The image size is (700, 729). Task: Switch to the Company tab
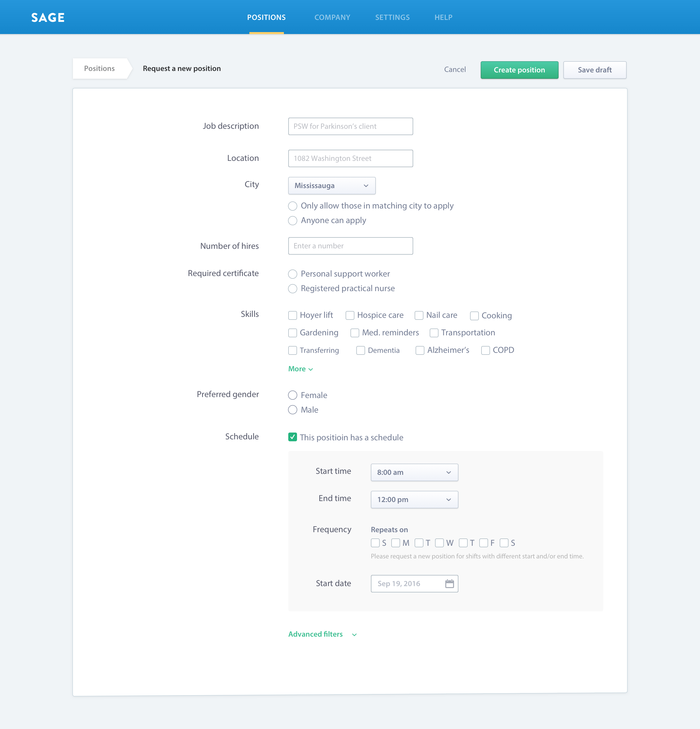tap(332, 17)
